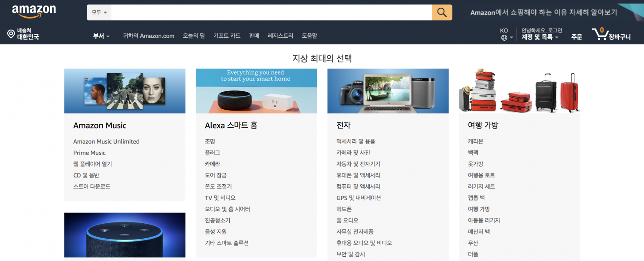Image resolution: width=644 pixels, height=261 pixels.
Task: Open the shopping cart icon
Action: click(x=599, y=34)
